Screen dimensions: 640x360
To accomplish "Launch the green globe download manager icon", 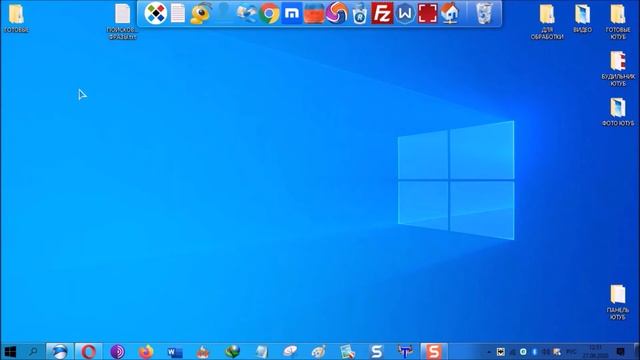I will (x=232, y=351).
